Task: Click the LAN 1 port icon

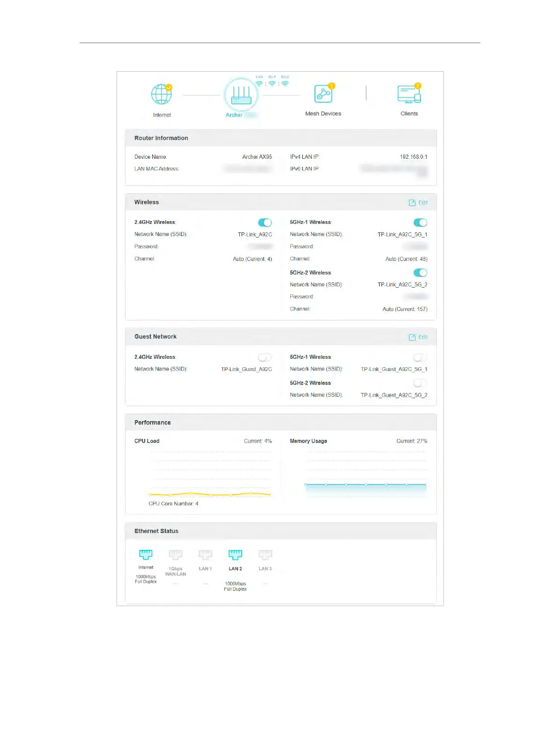Action: coord(205,555)
